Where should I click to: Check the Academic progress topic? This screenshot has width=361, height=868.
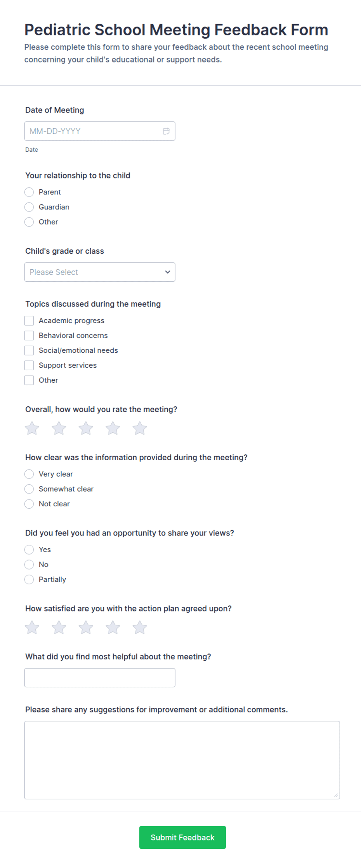pyautogui.click(x=29, y=321)
